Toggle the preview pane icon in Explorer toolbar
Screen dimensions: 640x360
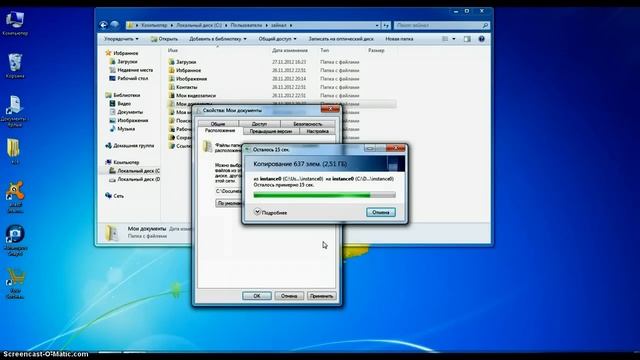coord(467,39)
